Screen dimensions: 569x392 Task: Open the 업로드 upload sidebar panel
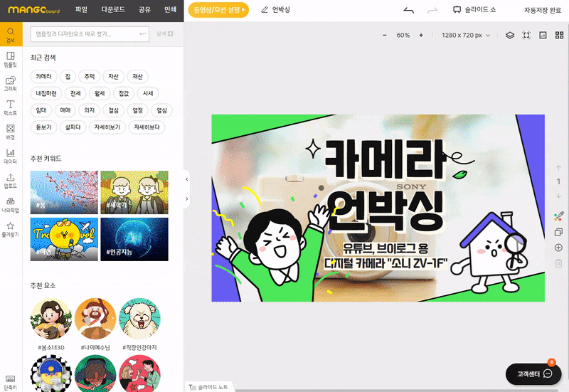(11, 181)
